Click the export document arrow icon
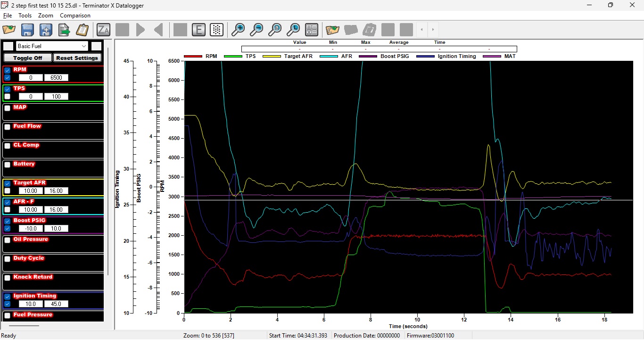Image resolution: width=644 pixels, height=363 pixels. (64, 30)
